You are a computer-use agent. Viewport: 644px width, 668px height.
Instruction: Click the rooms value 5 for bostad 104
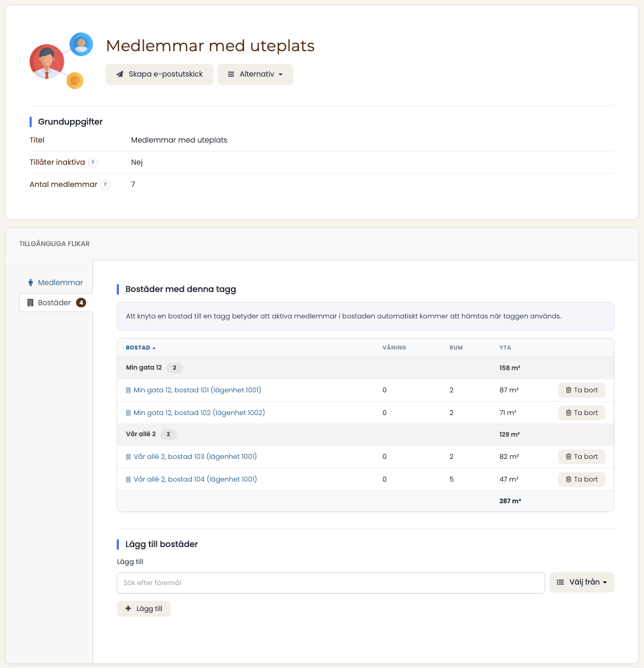pos(452,479)
